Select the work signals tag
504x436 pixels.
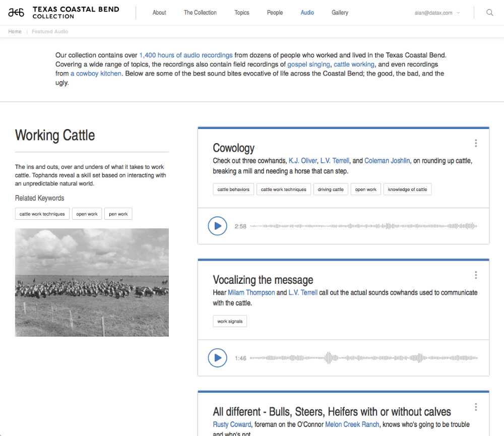pos(230,321)
